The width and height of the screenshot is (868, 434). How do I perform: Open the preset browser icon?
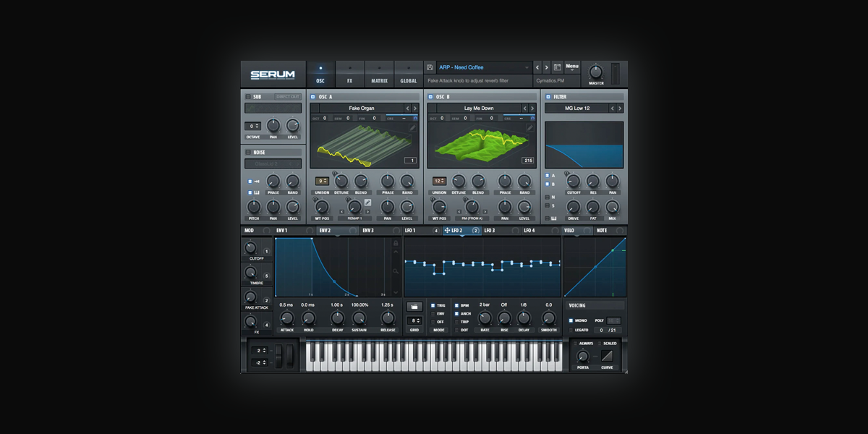pyautogui.click(x=557, y=67)
